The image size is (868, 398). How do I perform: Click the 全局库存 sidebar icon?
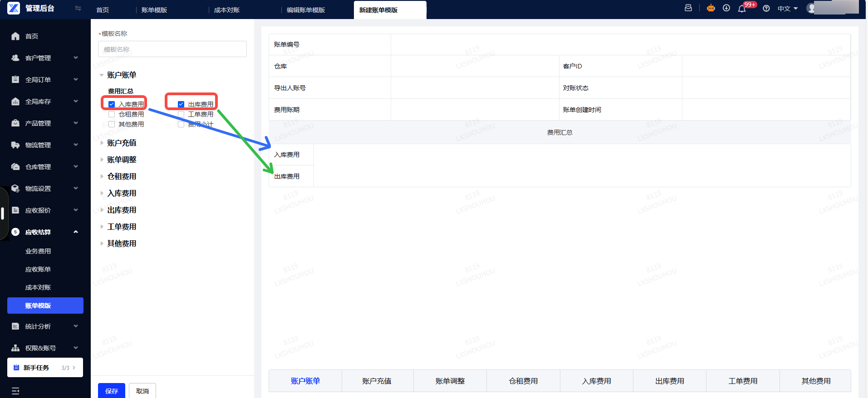(15, 101)
